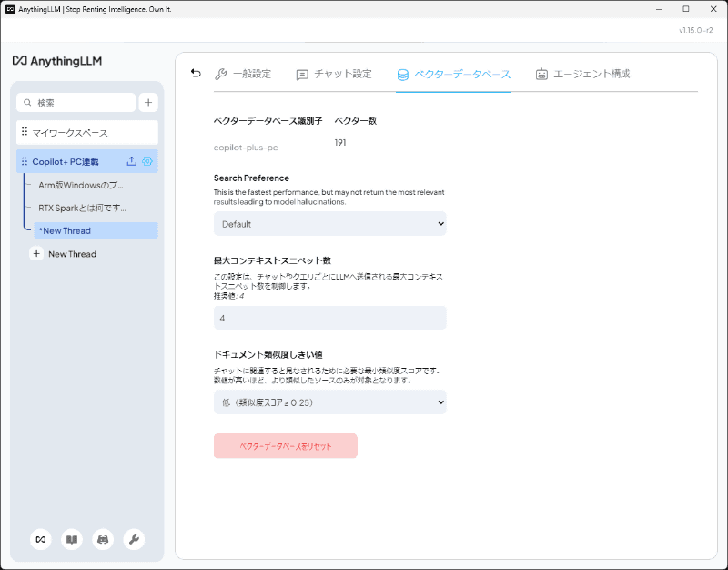The image size is (728, 570).
Task: Grab the drag handle of Copilot+ PC連載
Action: point(25,161)
